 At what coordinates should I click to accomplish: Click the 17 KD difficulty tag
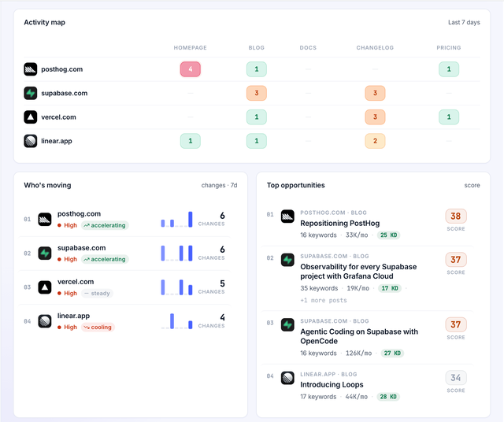390,288
